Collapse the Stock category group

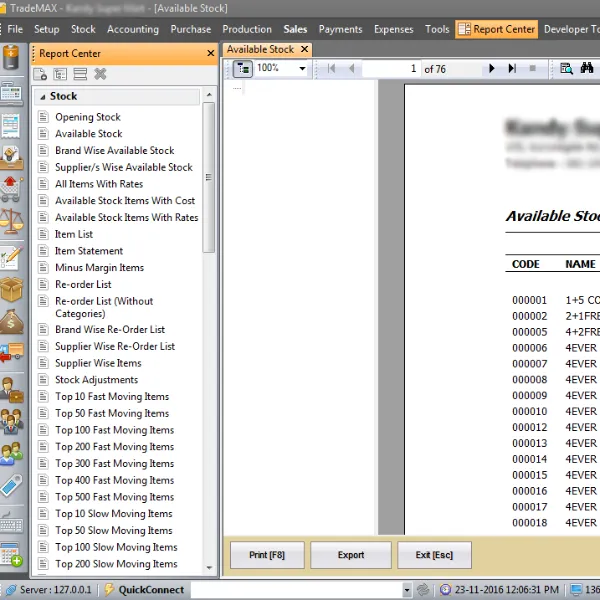(43, 97)
